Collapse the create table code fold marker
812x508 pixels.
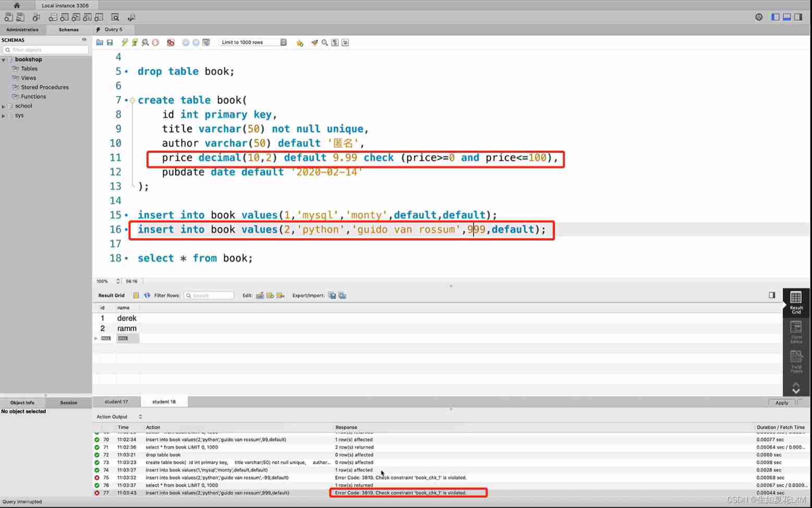[x=132, y=100]
